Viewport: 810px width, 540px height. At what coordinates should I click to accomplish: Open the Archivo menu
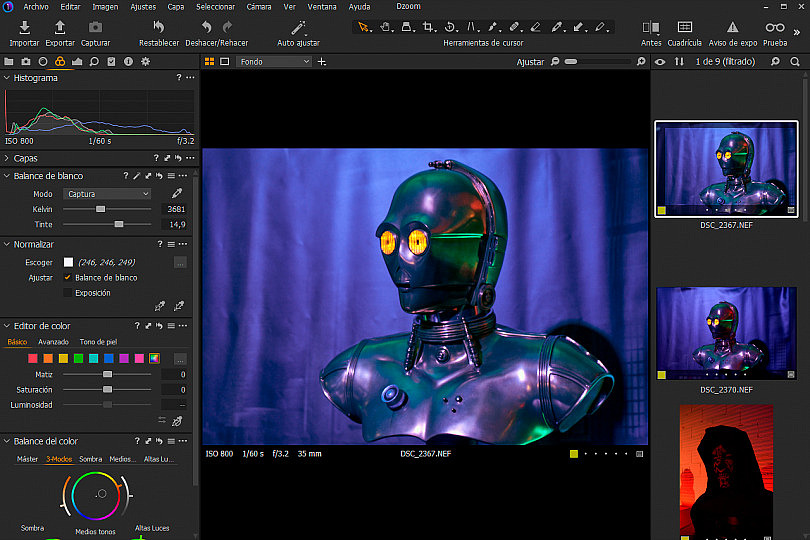click(36, 7)
